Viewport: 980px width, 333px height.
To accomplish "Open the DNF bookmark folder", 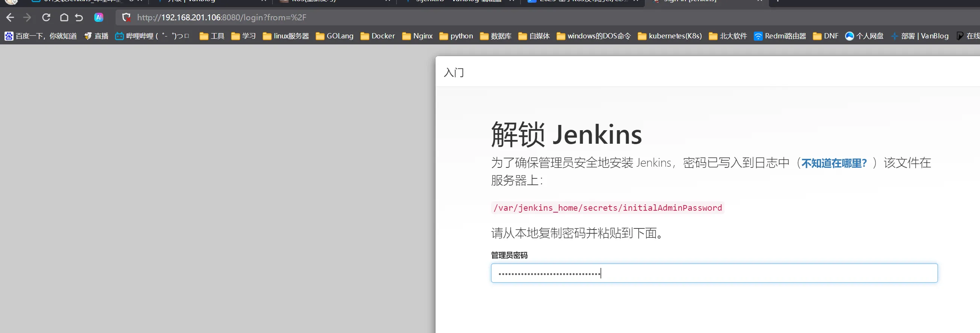I will pos(826,36).
